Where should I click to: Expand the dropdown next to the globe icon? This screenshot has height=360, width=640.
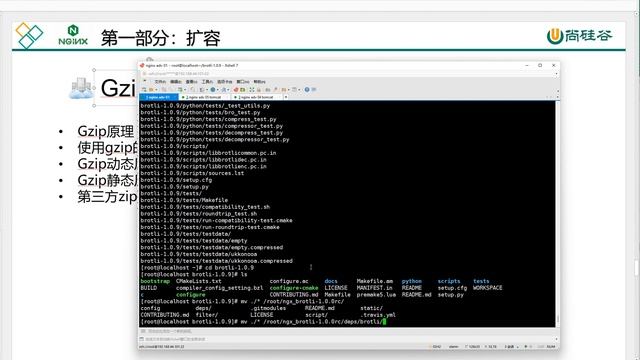point(218,90)
